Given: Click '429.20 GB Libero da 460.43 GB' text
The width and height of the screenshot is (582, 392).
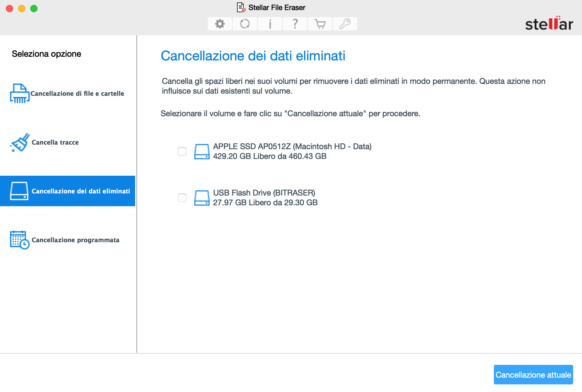Looking at the screenshot, I should pyautogui.click(x=270, y=156).
